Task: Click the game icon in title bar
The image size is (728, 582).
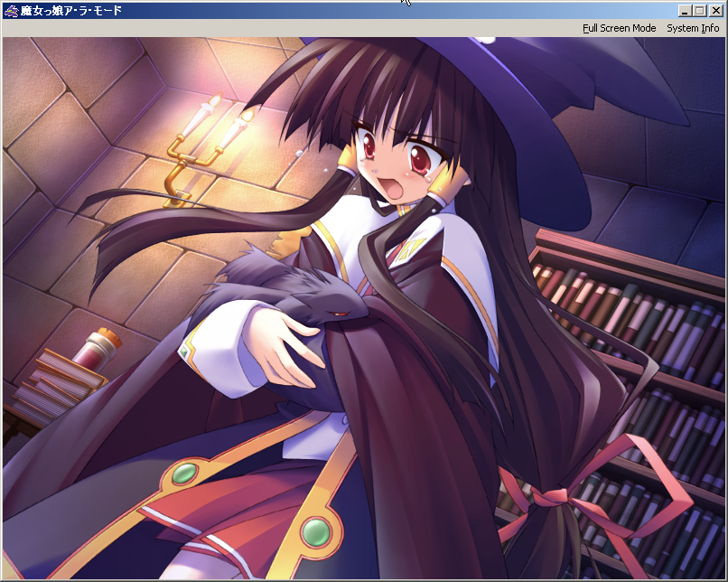Action: click(11, 11)
